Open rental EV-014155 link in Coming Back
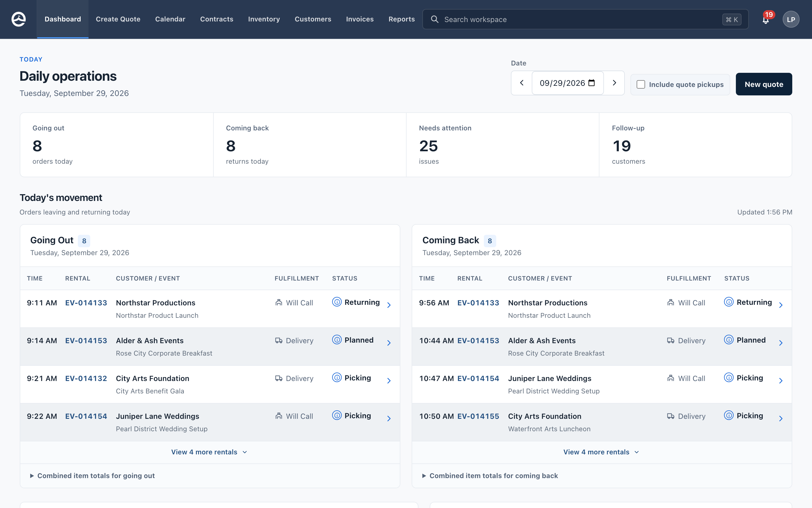The width and height of the screenshot is (812, 508). 478,416
